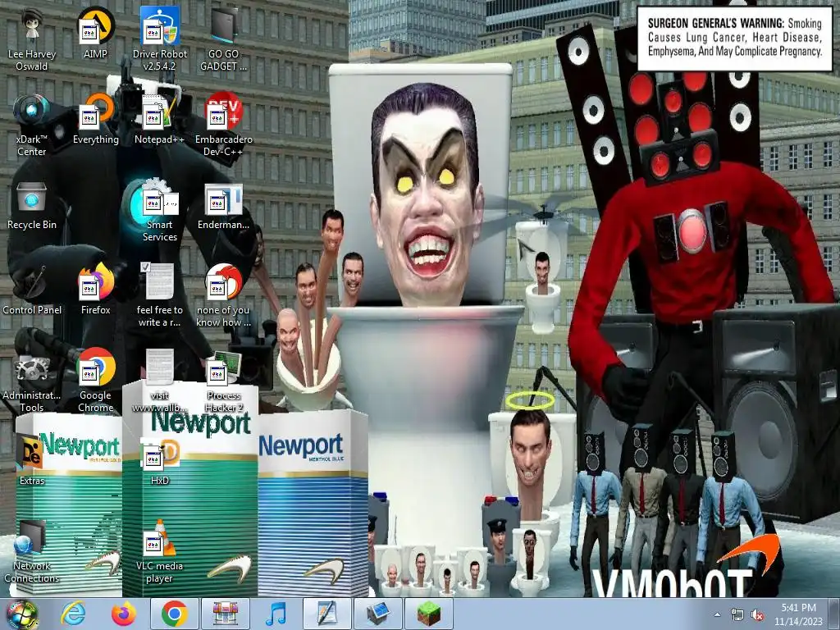Launch AIMP from the desktop
The height and width of the screenshot is (630, 840).
95,34
